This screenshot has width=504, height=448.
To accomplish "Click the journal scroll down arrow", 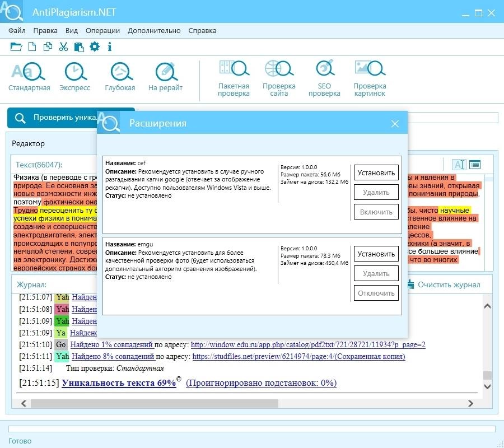I will [487, 386].
